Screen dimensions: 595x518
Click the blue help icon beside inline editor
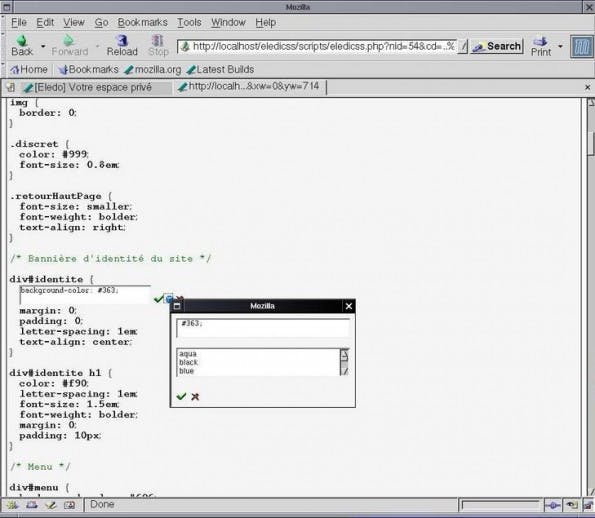pyautogui.click(x=169, y=298)
